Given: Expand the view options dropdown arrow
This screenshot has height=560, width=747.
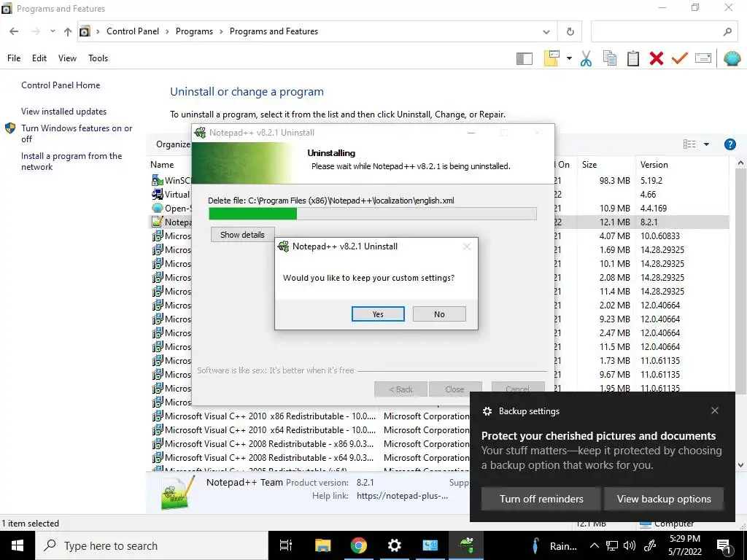Looking at the screenshot, I should pos(706,144).
